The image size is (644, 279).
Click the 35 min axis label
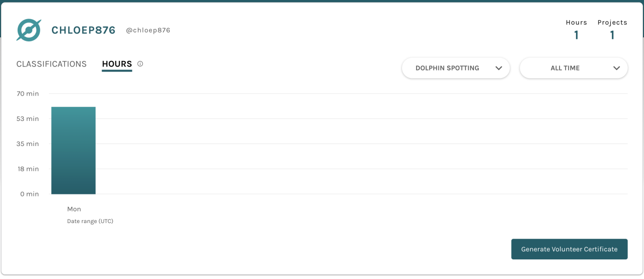coord(28,144)
